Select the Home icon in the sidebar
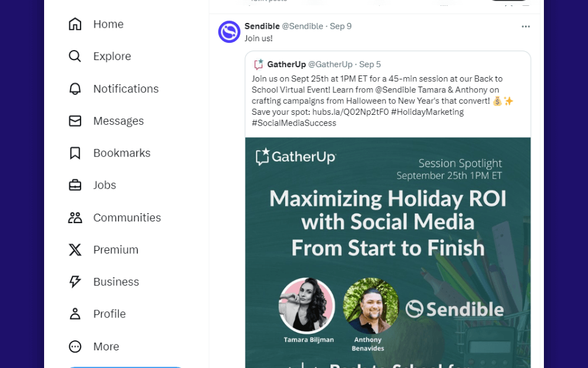 [75, 24]
